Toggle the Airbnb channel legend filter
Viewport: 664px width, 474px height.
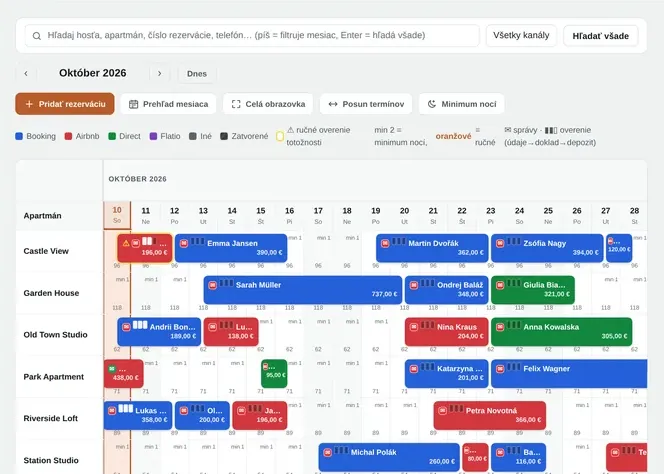tap(82, 136)
